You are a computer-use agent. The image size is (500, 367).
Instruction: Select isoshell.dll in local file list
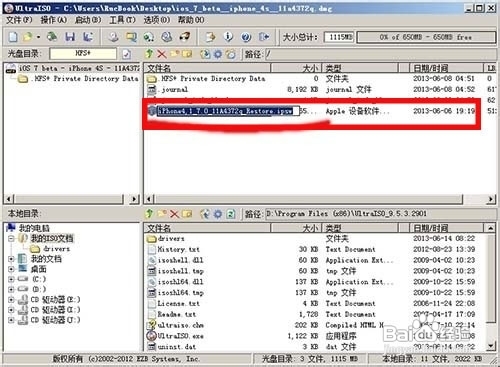[x=180, y=260]
